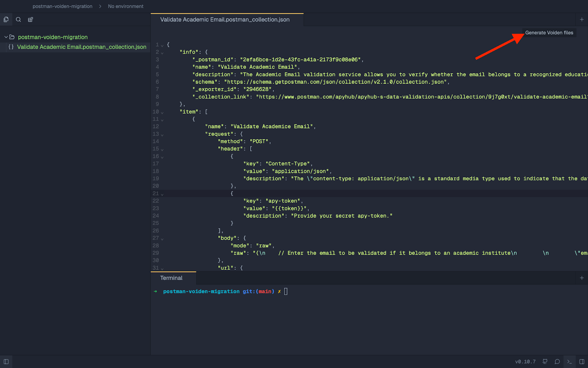Open the No environment selector
The image size is (588, 368).
tap(126, 6)
